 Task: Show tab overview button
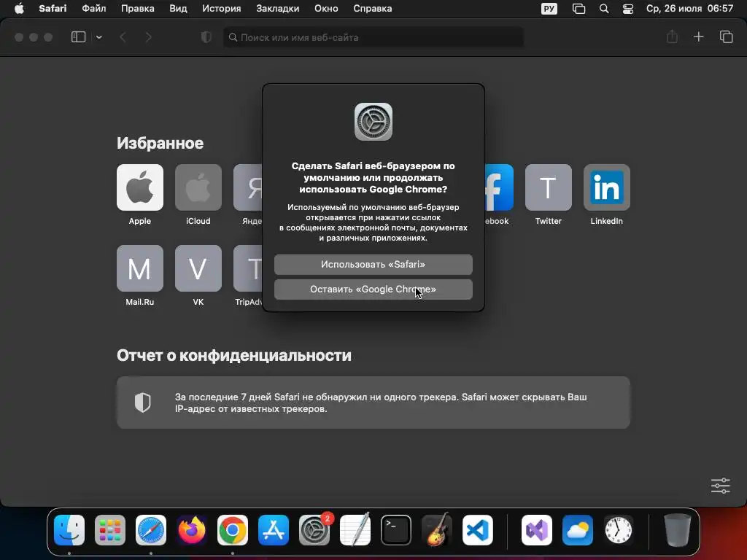[726, 36]
